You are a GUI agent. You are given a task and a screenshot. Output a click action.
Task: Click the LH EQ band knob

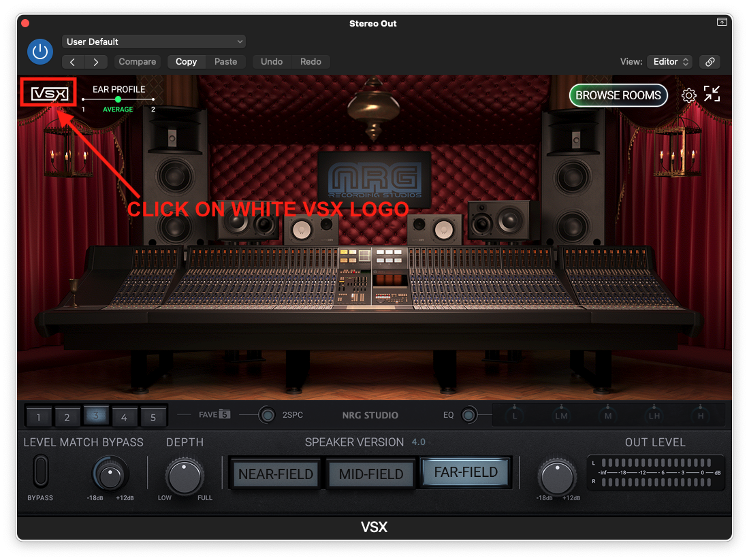[654, 415]
